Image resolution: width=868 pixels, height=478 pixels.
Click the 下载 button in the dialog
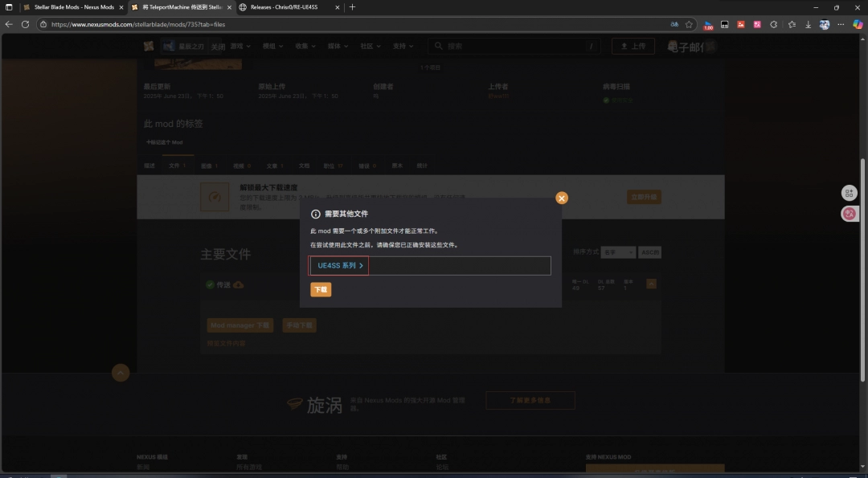(x=321, y=289)
